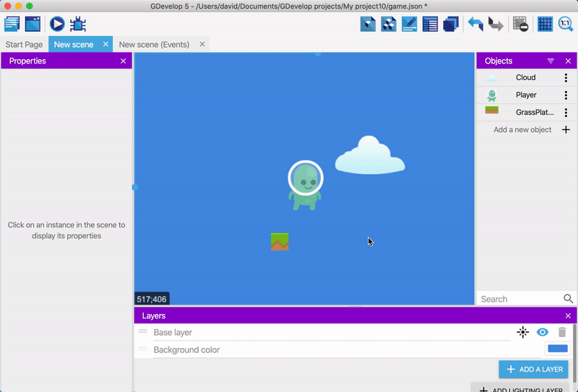The height and width of the screenshot is (392, 578).
Task: Toggle Base layer visibility eye
Action: [x=542, y=332]
